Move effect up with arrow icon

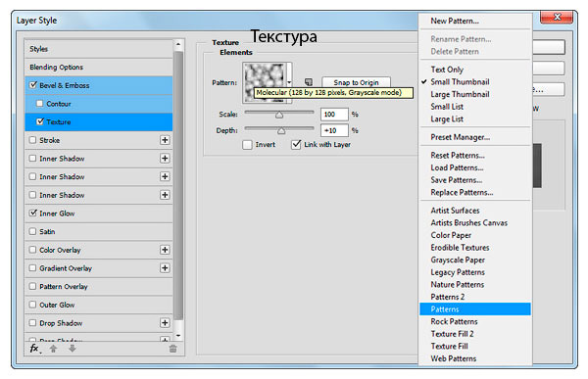click(53, 349)
